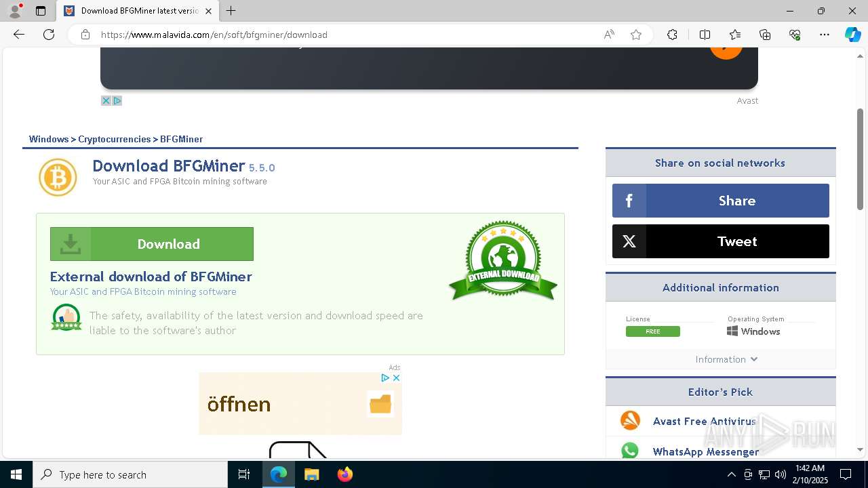Viewport: 868px width, 488px height.
Task: Open the tab actions menu icon
Action: [x=41, y=11]
